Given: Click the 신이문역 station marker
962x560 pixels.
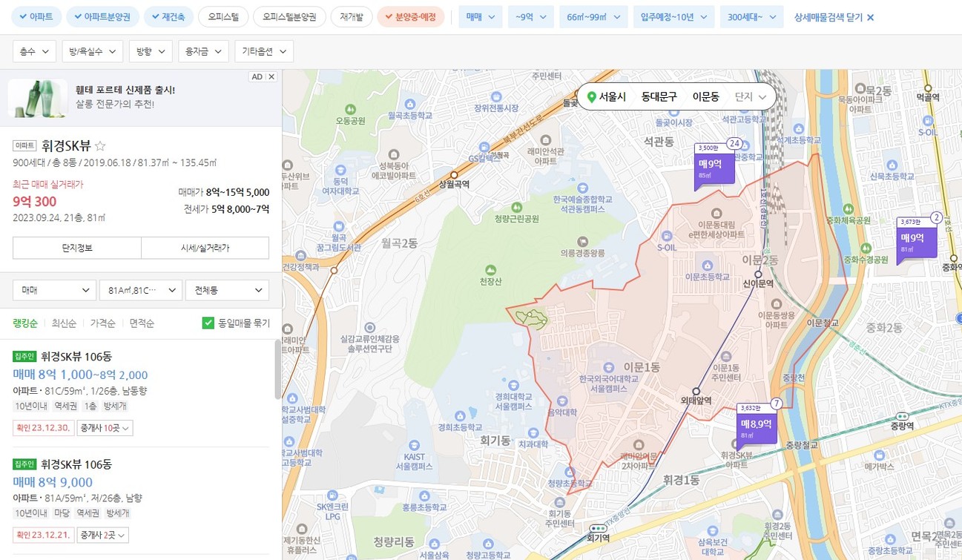Looking at the screenshot, I should coord(758,274).
